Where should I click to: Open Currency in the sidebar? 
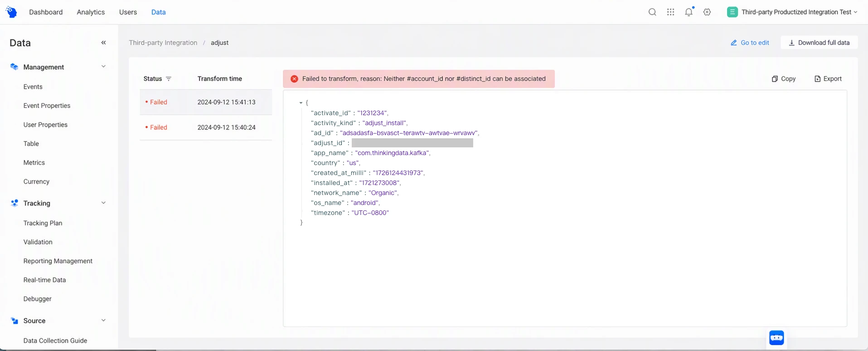click(x=36, y=181)
